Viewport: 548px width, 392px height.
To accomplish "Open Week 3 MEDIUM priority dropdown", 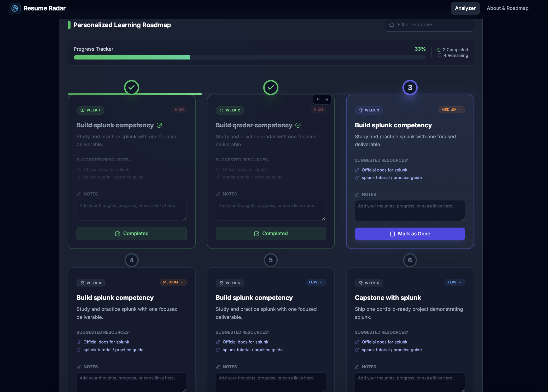I will (x=452, y=110).
